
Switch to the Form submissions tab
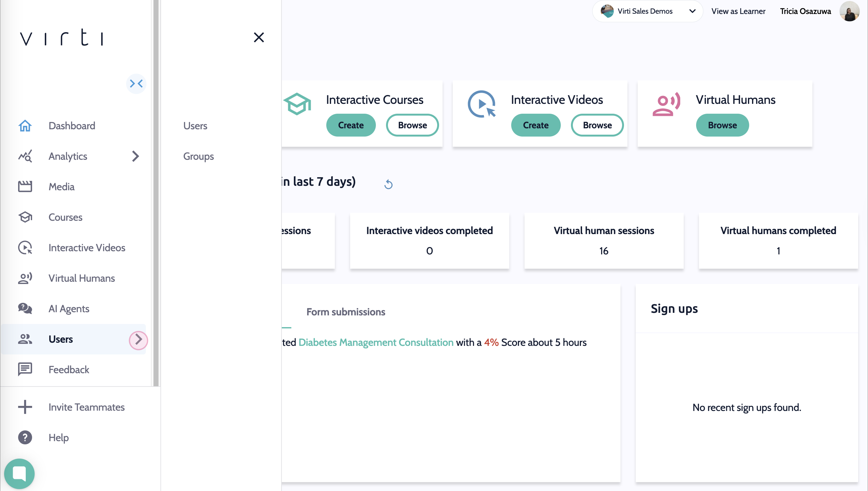click(x=345, y=312)
